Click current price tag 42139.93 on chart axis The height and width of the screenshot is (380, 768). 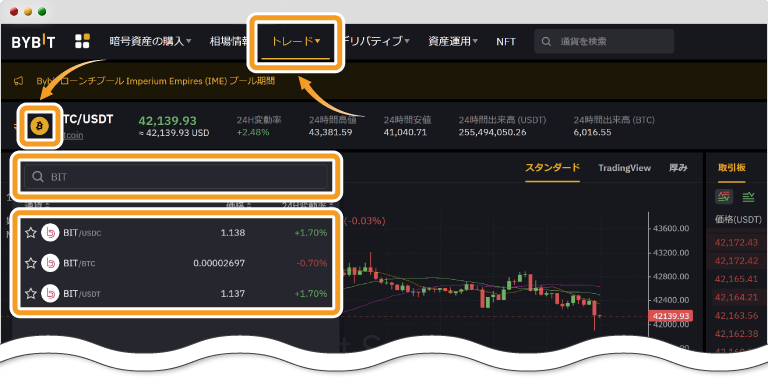click(670, 316)
